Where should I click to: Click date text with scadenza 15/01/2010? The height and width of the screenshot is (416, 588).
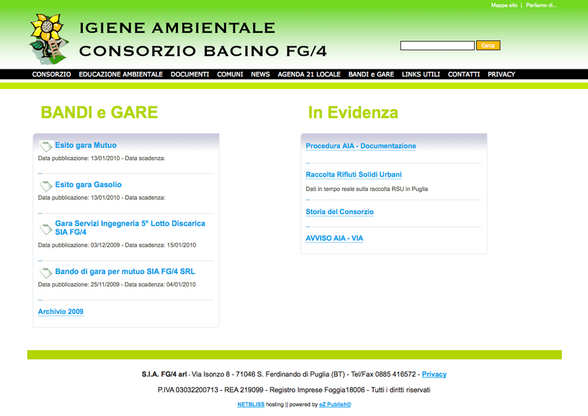[117, 245]
